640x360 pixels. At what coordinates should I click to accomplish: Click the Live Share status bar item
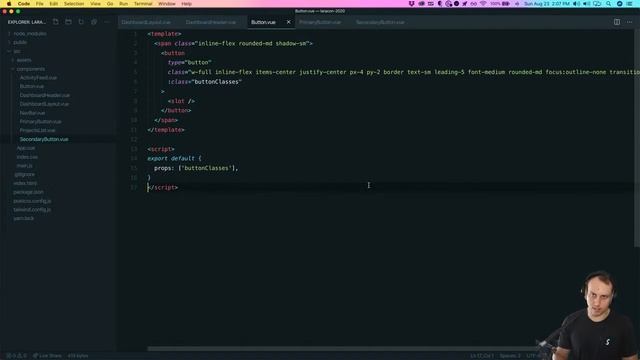47,356
